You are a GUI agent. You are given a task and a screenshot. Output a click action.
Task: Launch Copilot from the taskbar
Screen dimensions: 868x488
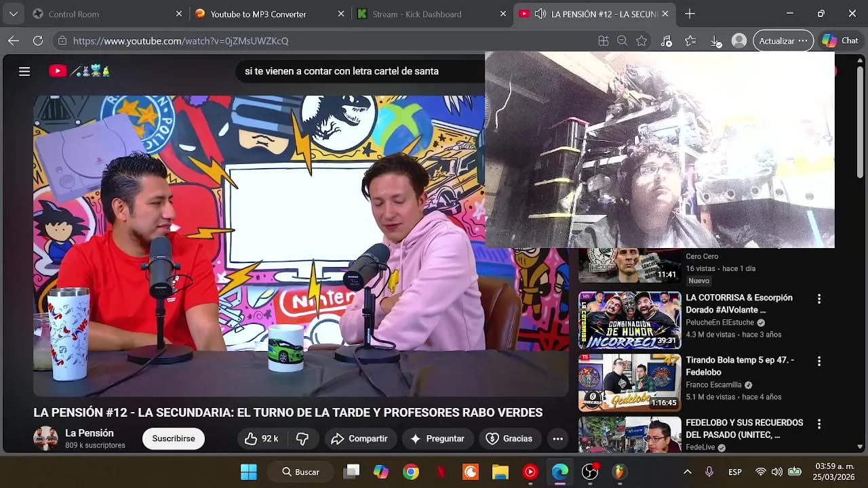[x=381, y=472]
